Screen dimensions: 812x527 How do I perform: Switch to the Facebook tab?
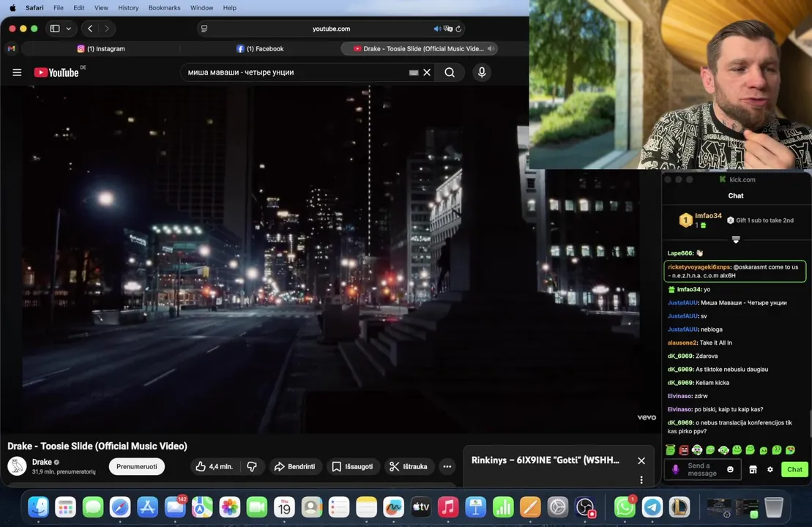260,48
